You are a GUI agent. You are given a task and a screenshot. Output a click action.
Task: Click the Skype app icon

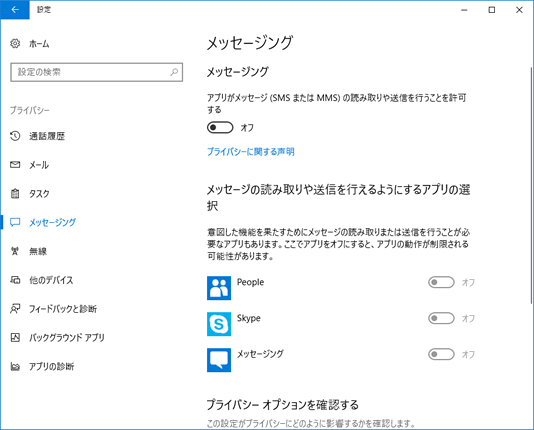(219, 324)
